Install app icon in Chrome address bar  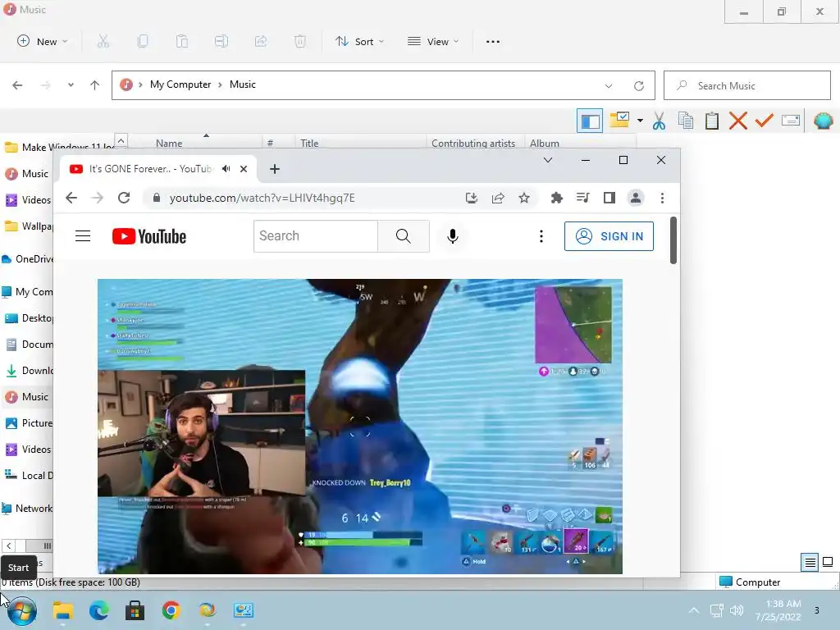[472, 199]
